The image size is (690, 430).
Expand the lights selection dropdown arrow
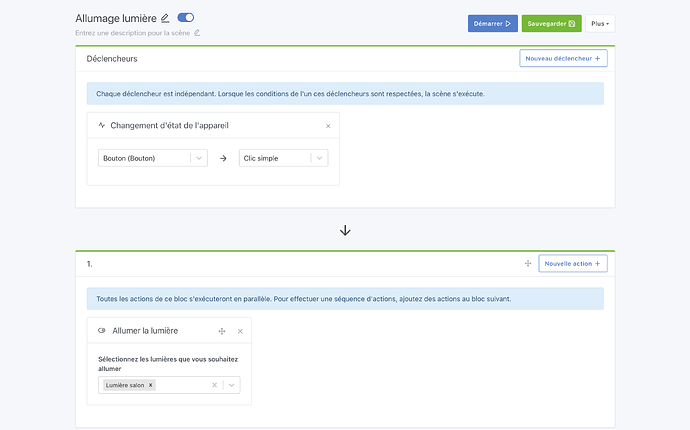coord(231,385)
